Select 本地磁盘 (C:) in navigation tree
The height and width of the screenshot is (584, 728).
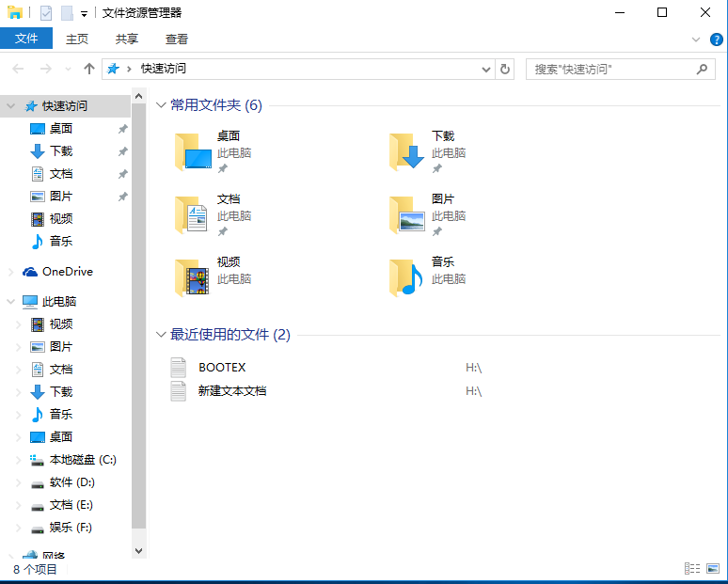82,460
